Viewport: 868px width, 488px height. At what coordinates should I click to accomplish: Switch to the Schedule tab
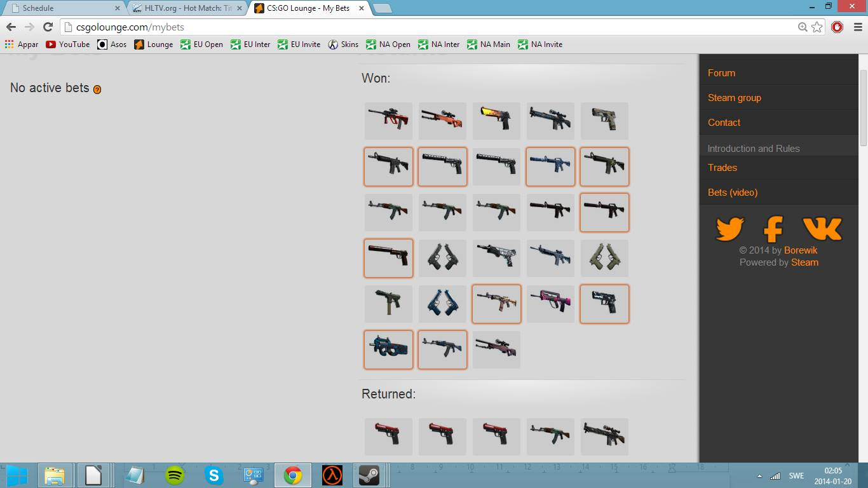[62, 8]
